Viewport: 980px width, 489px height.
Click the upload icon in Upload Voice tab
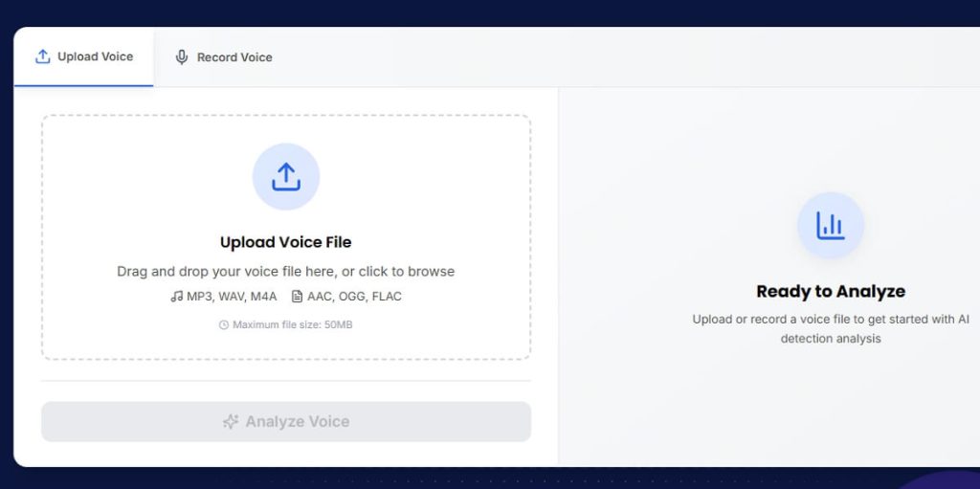(x=42, y=56)
